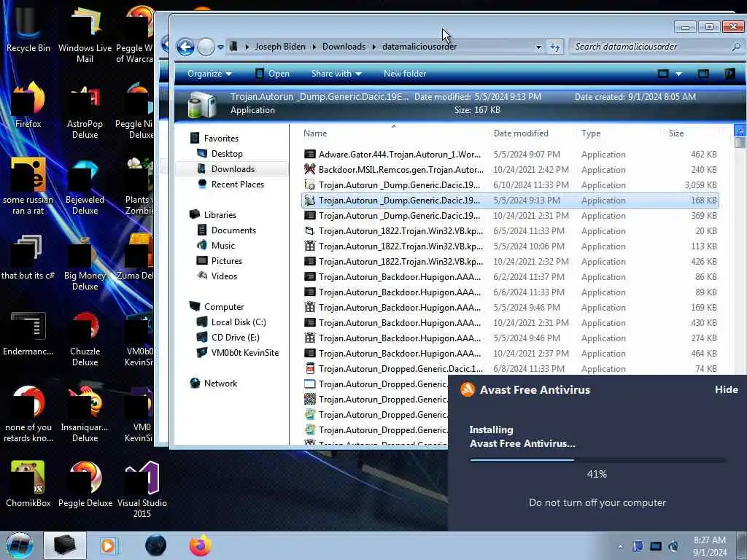
Task: Expand the address bar history dropdown
Action: click(x=538, y=47)
